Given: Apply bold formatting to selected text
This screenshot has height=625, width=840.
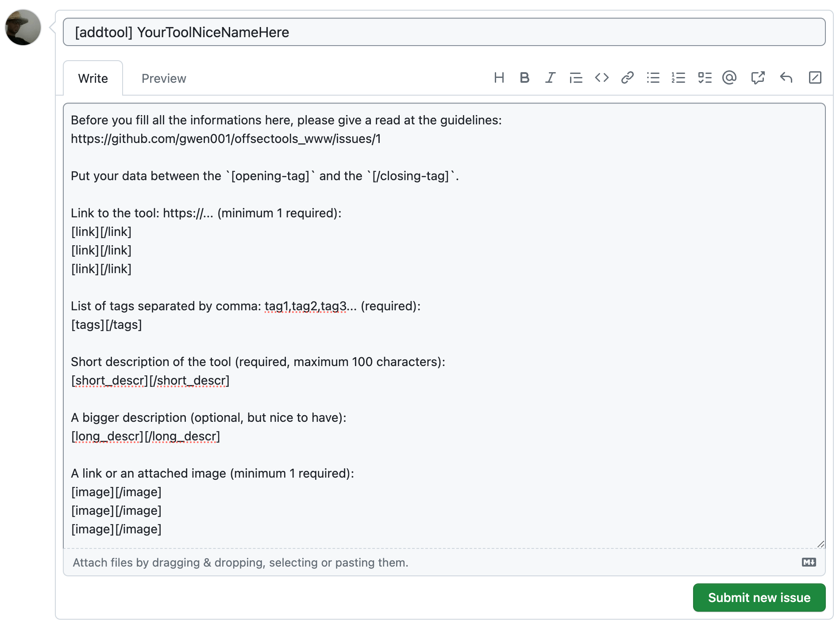Looking at the screenshot, I should (x=524, y=78).
